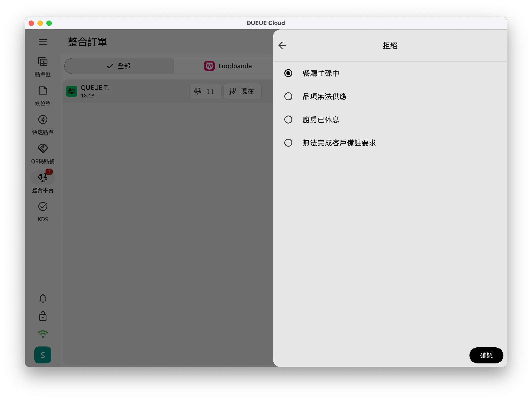Click the S account avatar
Viewport: 532px width, 400px height.
click(43, 355)
